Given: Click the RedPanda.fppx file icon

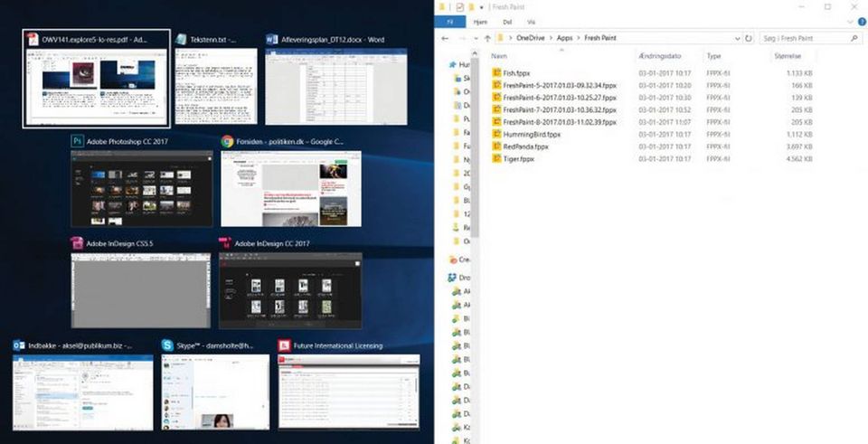Looking at the screenshot, I should (x=496, y=146).
